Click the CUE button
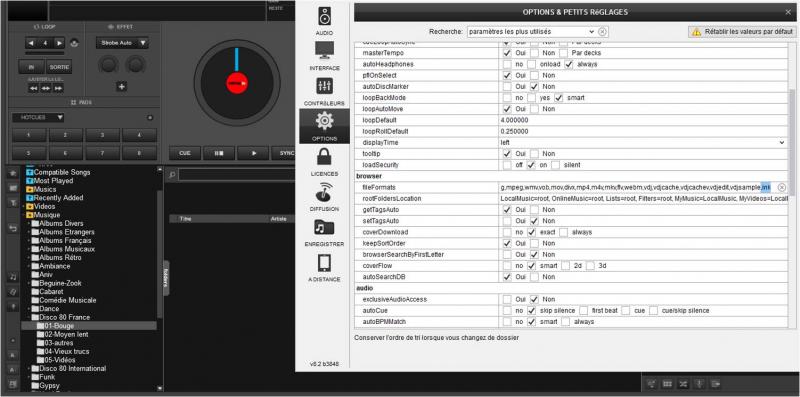This screenshot has width=800, height=397. click(185, 153)
